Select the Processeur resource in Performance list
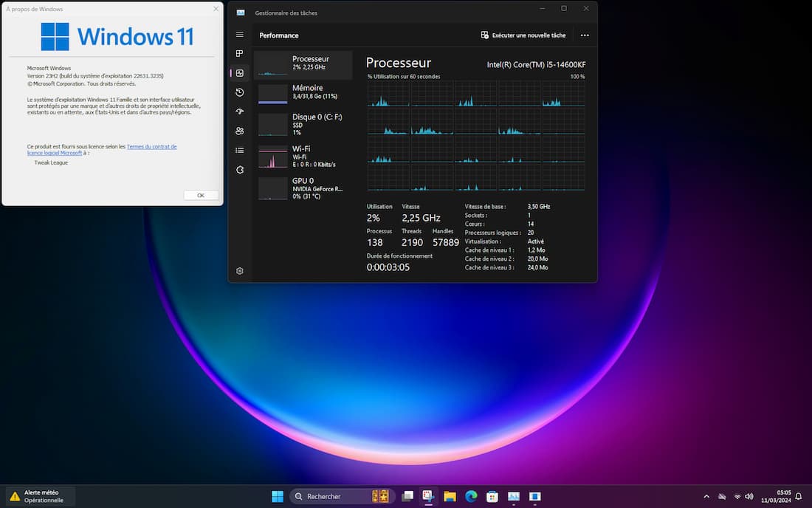 [303, 65]
